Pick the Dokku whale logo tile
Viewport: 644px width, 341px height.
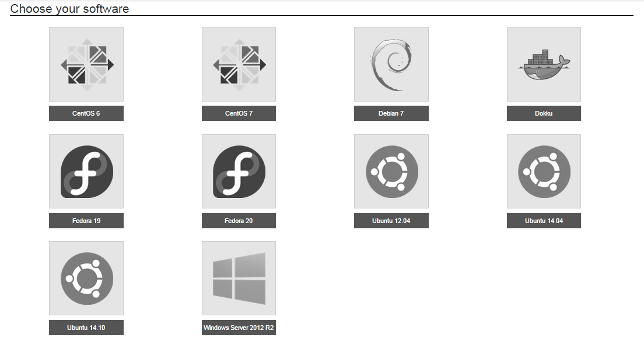544,64
